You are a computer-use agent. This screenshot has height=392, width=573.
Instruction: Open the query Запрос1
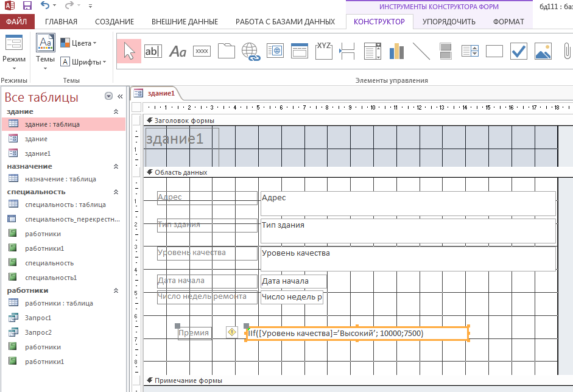pyautogui.click(x=63, y=318)
